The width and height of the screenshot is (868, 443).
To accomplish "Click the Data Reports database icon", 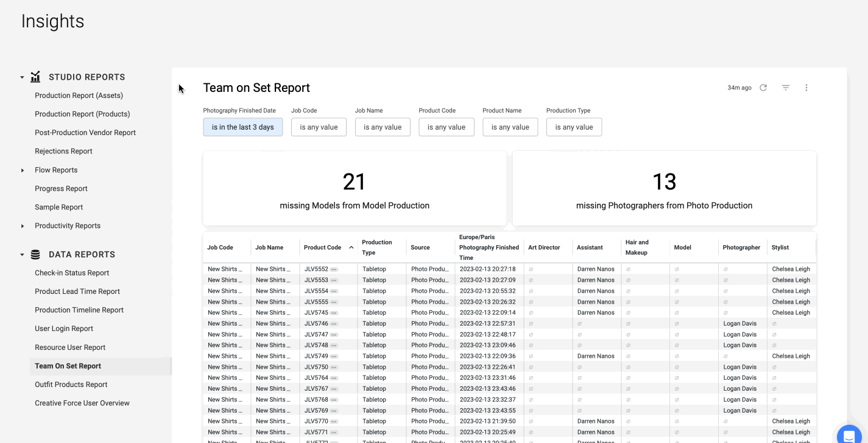I will coord(35,254).
